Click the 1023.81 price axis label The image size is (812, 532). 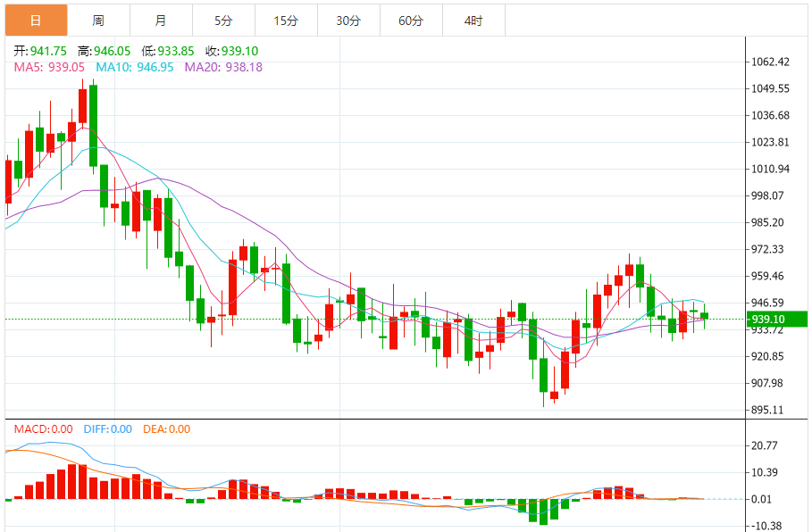point(771,142)
